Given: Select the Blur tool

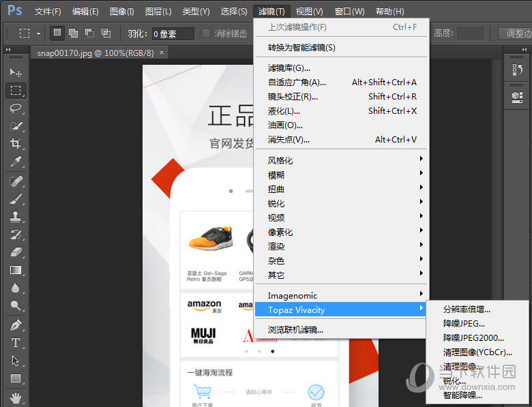Looking at the screenshot, I should (x=16, y=288).
